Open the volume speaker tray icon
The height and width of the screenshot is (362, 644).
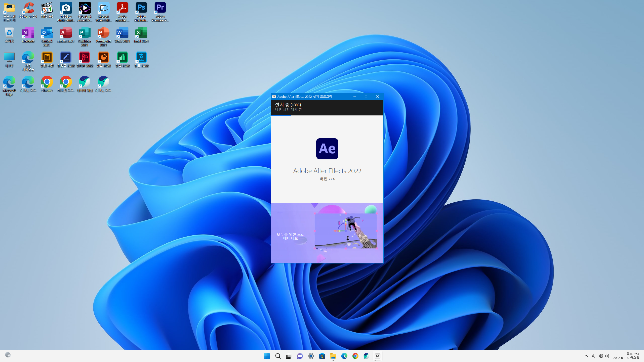(607, 356)
